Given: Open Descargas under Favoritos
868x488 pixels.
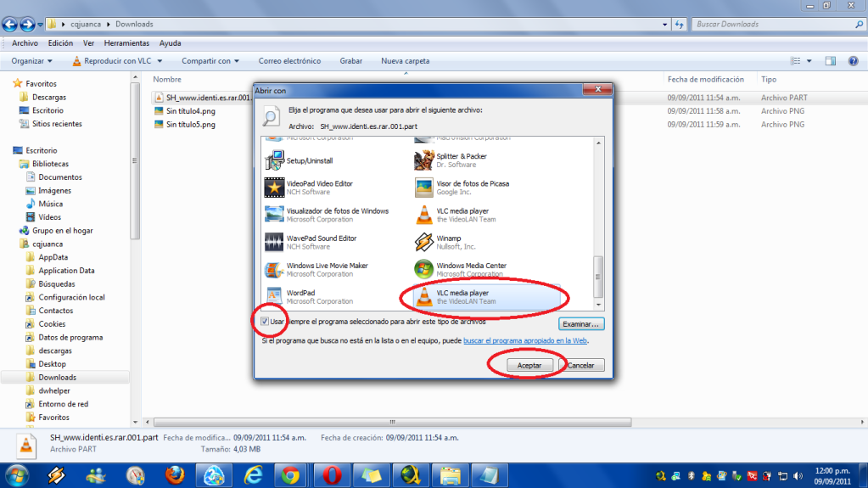Looking at the screenshot, I should (48, 97).
